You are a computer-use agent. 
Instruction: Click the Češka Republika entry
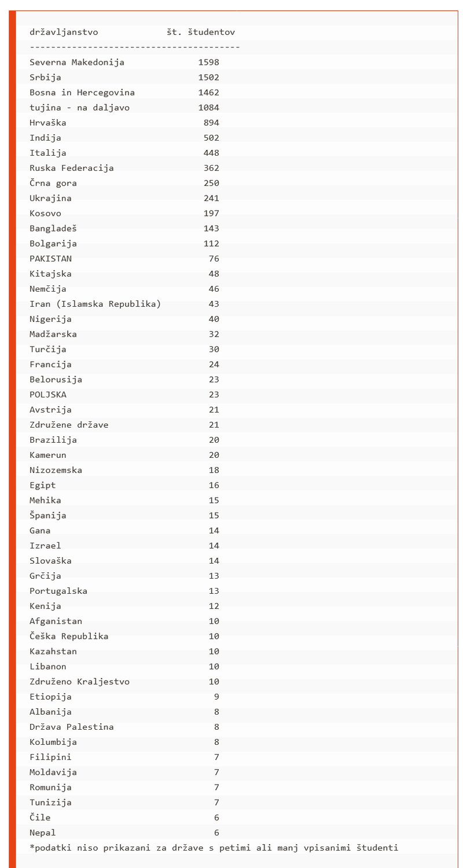pos(69,637)
